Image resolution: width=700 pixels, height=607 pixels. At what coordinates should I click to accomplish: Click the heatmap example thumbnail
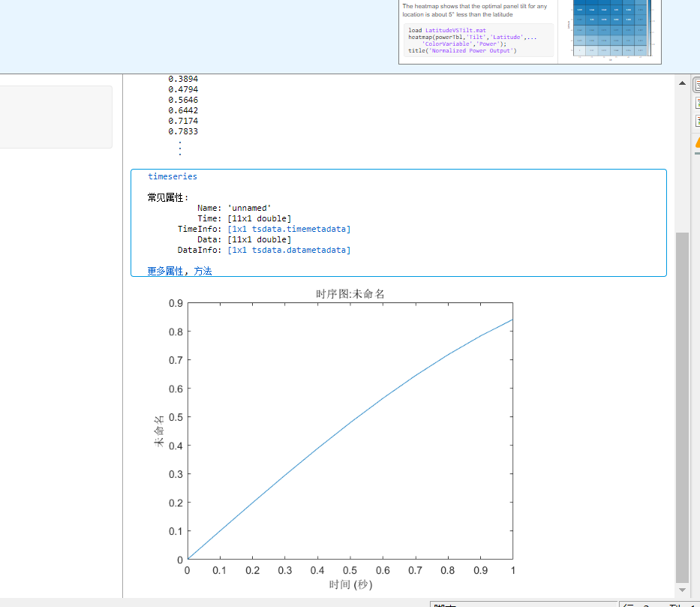[610, 30]
